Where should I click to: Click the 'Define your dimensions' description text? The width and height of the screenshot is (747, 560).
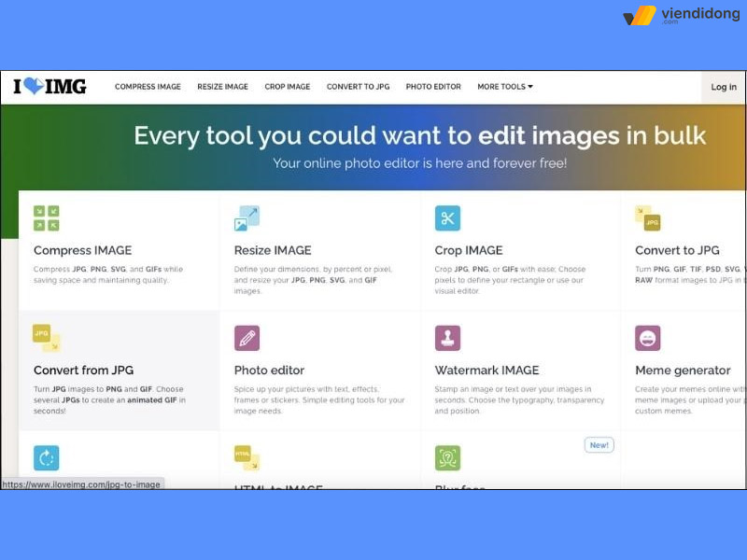tap(313, 280)
